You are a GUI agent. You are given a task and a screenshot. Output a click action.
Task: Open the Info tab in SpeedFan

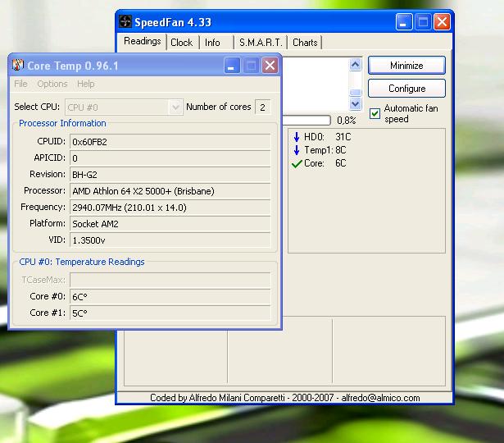(212, 43)
